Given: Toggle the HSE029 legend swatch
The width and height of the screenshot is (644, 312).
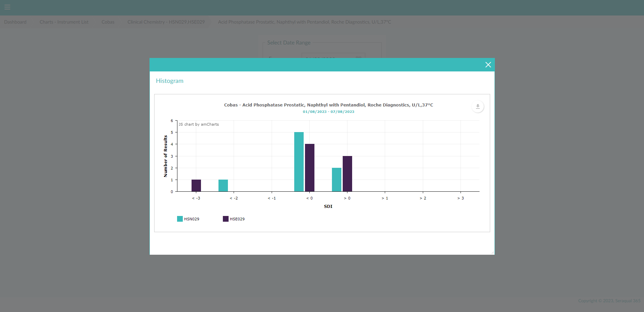Looking at the screenshot, I should pyautogui.click(x=226, y=219).
